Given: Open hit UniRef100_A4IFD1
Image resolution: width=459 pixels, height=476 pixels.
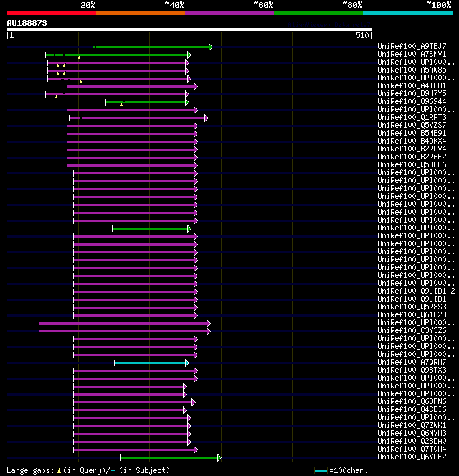Looking at the screenshot, I should 412,85.
